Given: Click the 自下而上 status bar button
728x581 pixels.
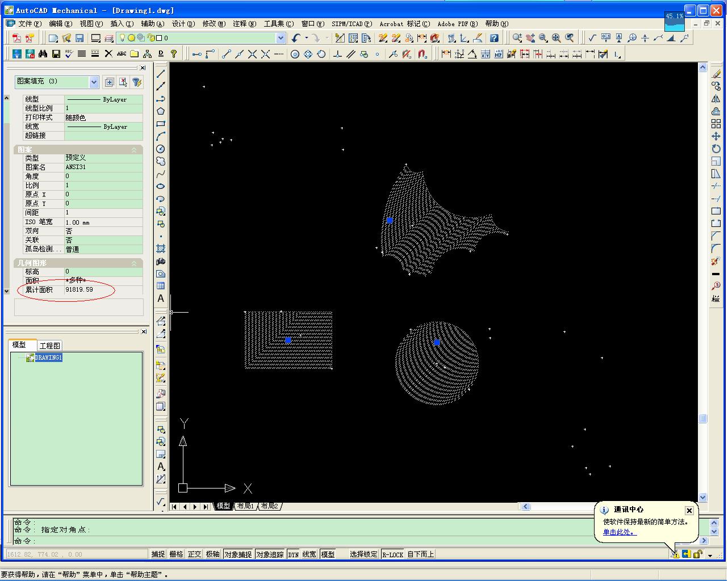Looking at the screenshot, I should (x=421, y=554).
